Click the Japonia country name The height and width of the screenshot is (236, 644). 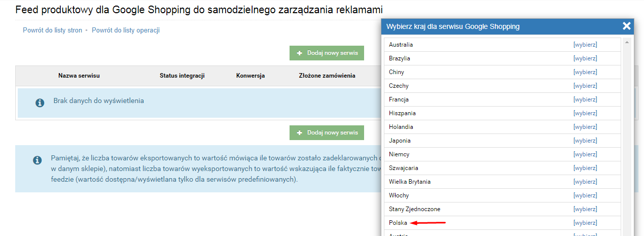tap(400, 141)
